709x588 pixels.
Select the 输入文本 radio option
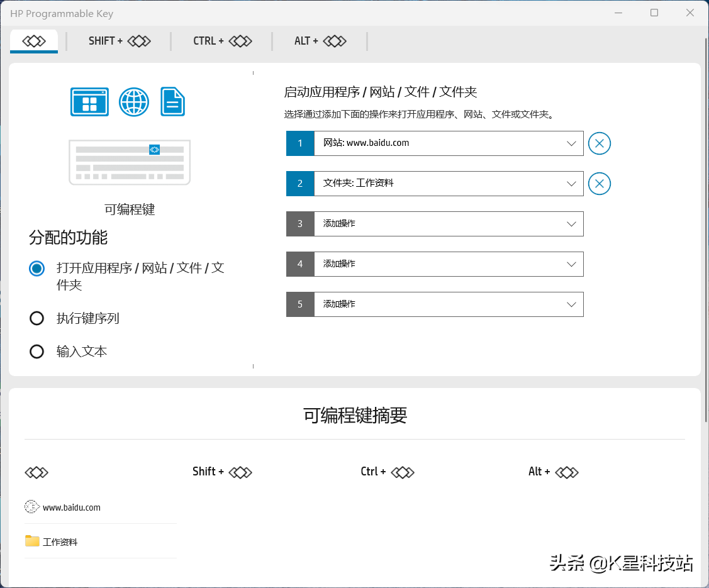click(36, 352)
